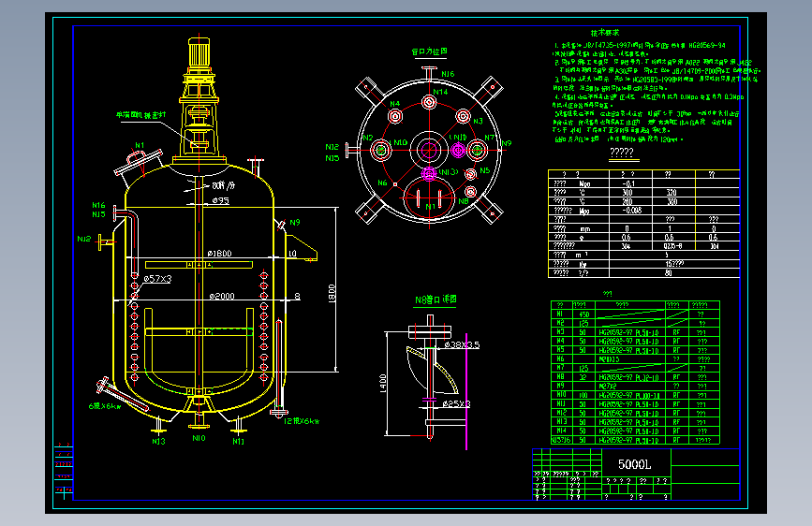
Task: Click the "-0.1" pressure cell in parameter table
Action: pyautogui.click(x=628, y=183)
